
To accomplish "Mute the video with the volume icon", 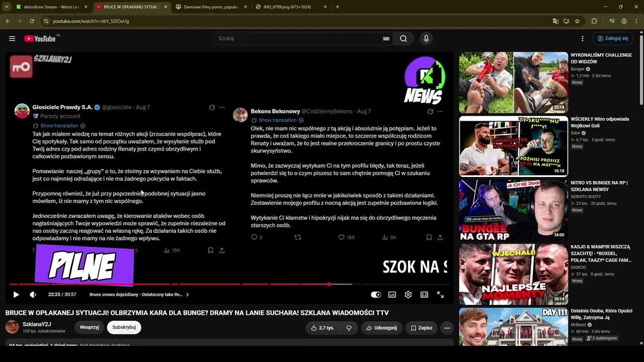I will [33, 295].
